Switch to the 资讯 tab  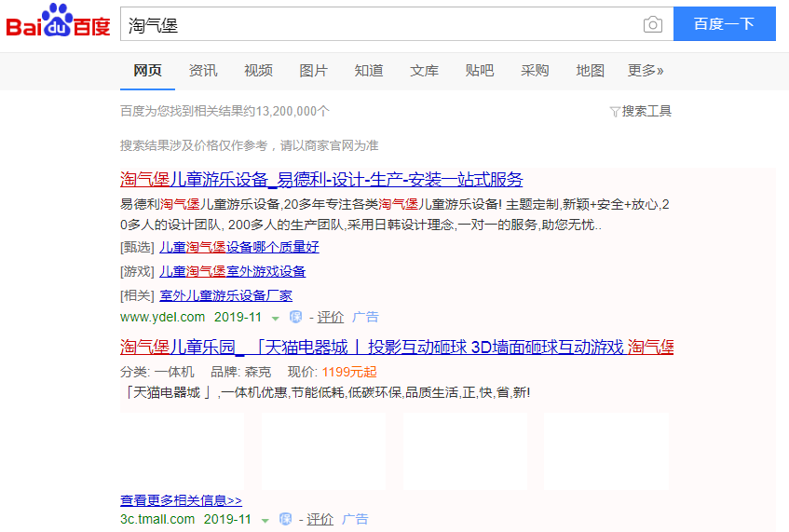(203, 71)
